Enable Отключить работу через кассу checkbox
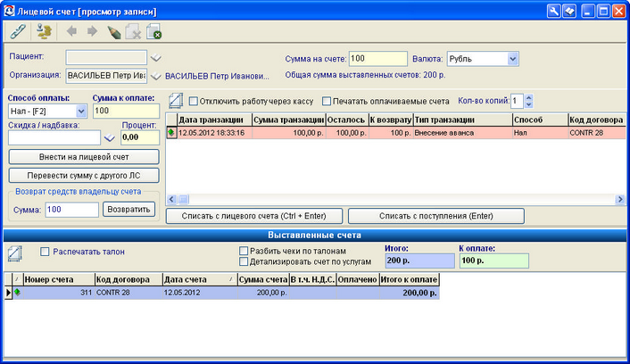The image size is (630, 364). (194, 101)
